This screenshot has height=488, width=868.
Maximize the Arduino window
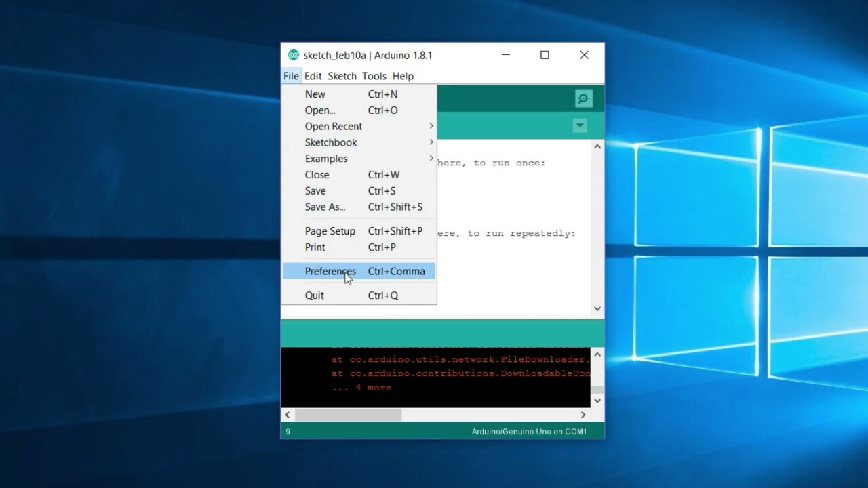click(x=545, y=55)
